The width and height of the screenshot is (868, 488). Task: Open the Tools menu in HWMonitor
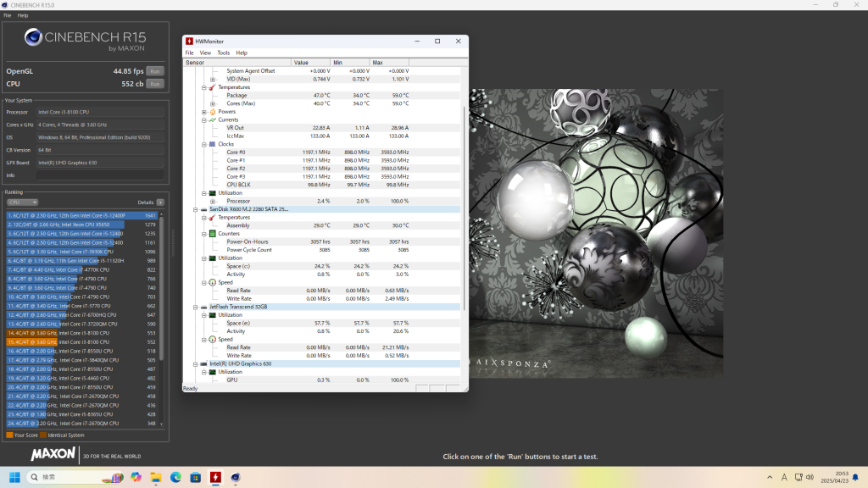tap(223, 52)
